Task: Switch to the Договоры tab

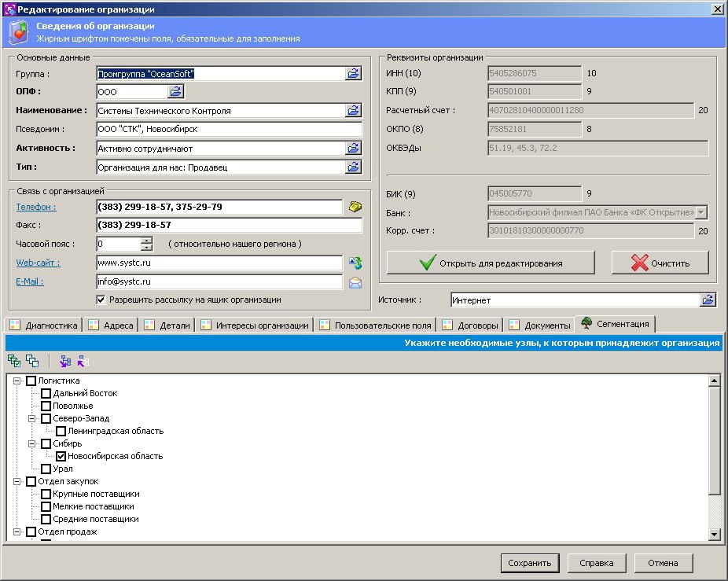Action: click(471, 325)
